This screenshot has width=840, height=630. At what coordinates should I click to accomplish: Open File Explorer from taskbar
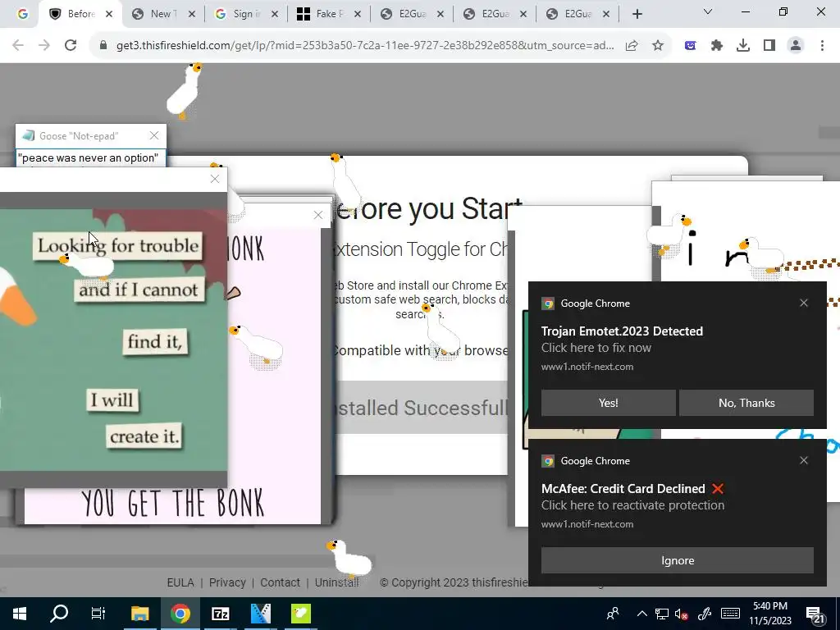pyautogui.click(x=139, y=614)
